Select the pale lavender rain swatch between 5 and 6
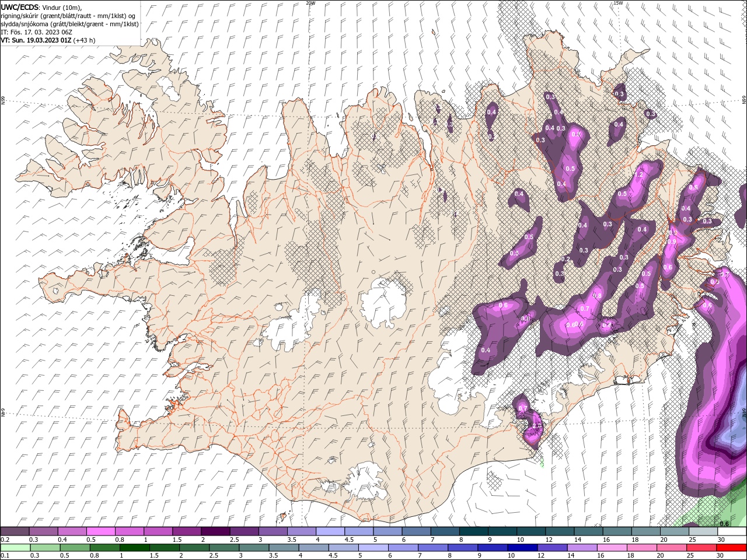 coord(373,548)
